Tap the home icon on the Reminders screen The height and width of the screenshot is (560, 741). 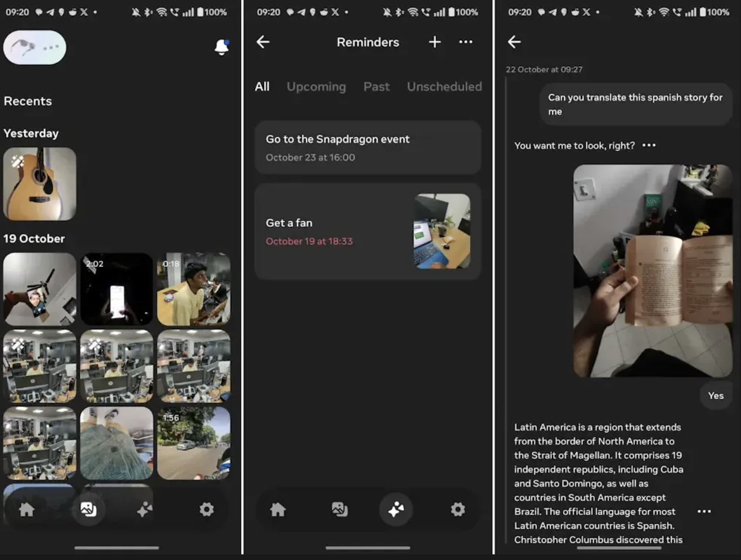pyautogui.click(x=278, y=510)
